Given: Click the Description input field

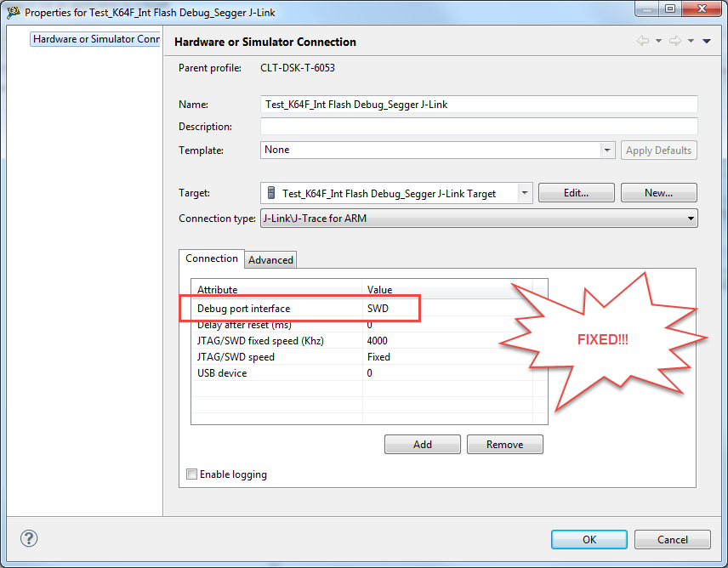Looking at the screenshot, I should pyautogui.click(x=479, y=126).
